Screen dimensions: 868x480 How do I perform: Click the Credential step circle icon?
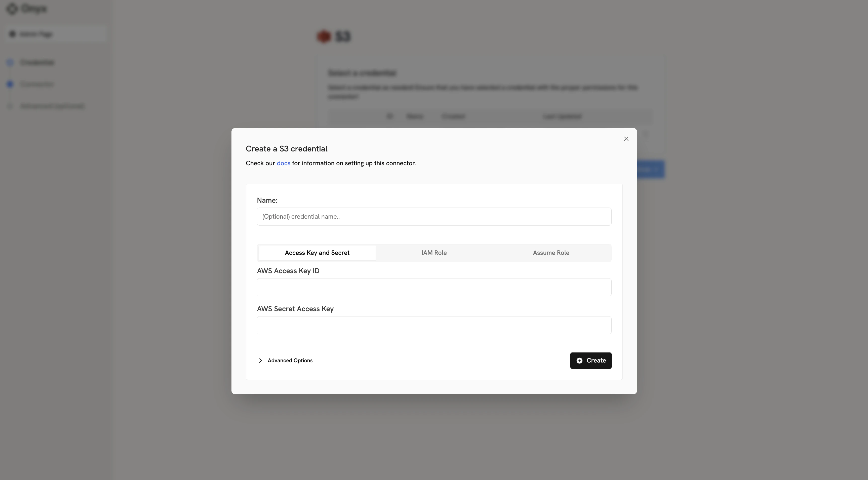[10, 62]
